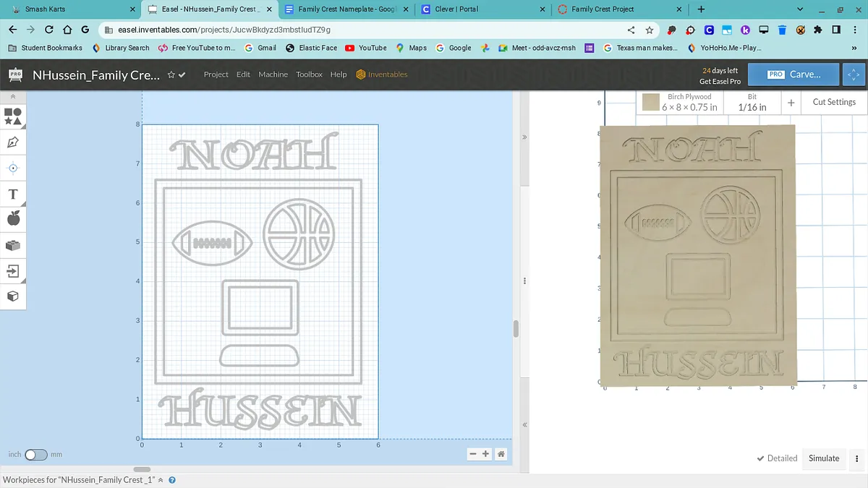The width and height of the screenshot is (868, 488).
Task: Toggle the Detailed preview option
Action: pos(777,458)
